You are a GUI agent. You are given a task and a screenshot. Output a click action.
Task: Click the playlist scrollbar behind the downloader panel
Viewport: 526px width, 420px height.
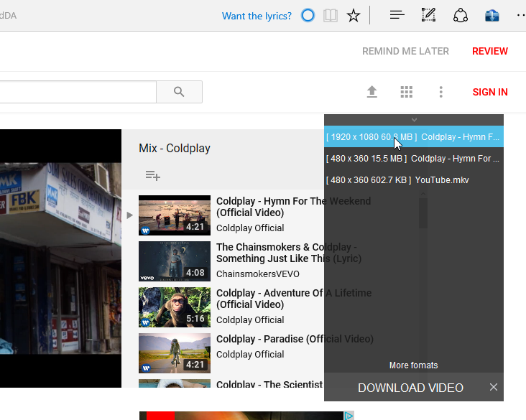click(x=423, y=213)
